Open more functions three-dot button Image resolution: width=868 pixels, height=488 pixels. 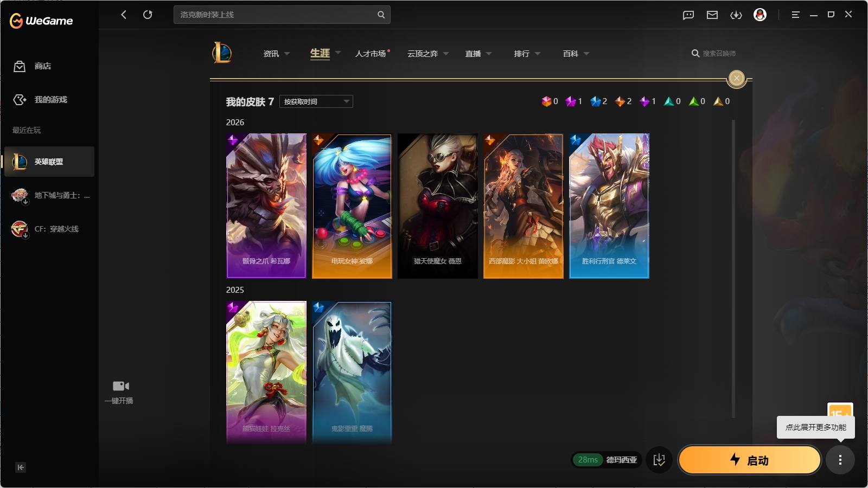click(840, 460)
